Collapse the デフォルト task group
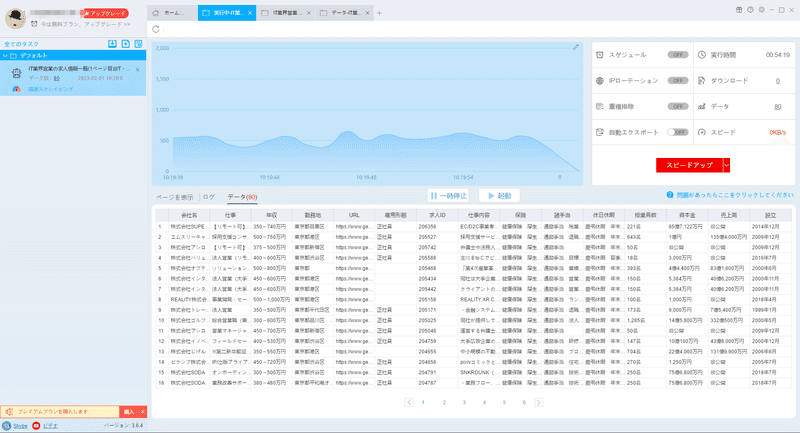The image size is (800, 433). coord(5,56)
